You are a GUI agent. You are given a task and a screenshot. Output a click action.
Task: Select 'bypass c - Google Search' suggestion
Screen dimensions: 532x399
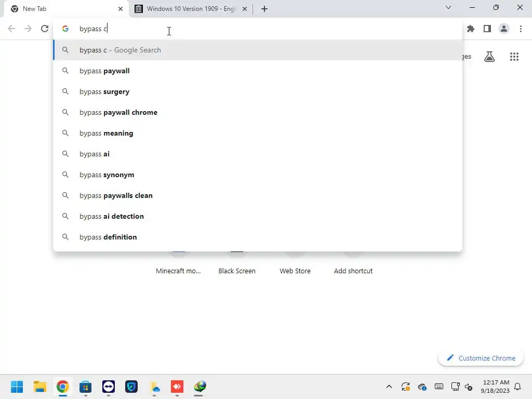[x=258, y=50]
